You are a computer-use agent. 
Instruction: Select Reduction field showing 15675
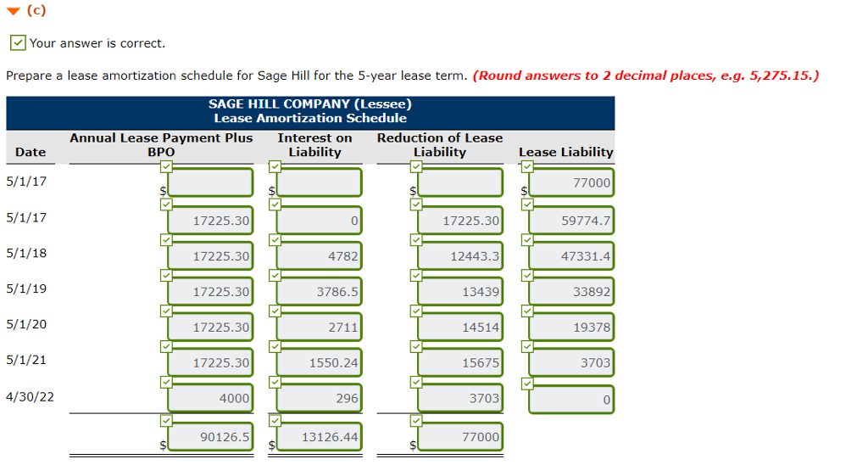(x=460, y=362)
